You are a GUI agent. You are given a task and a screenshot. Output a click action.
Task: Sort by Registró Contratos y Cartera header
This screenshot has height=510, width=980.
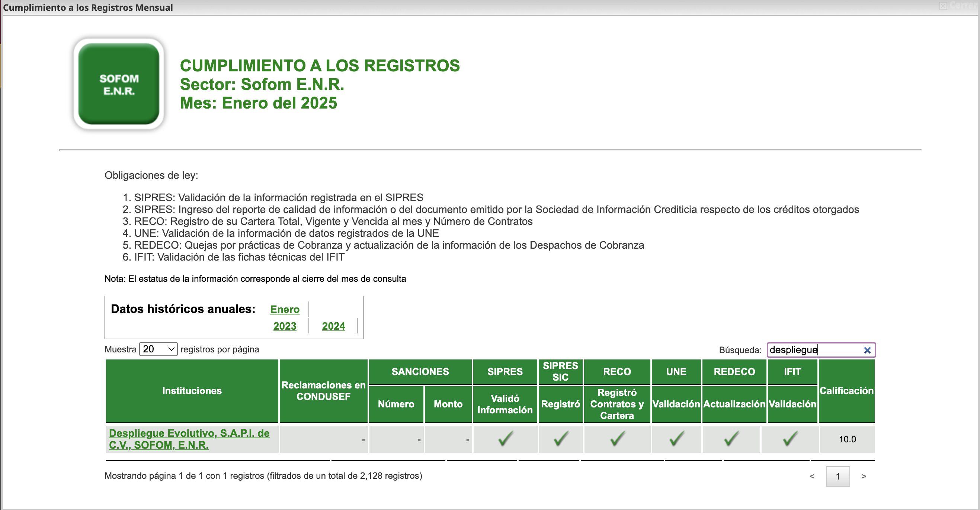(x=617, y=404)
